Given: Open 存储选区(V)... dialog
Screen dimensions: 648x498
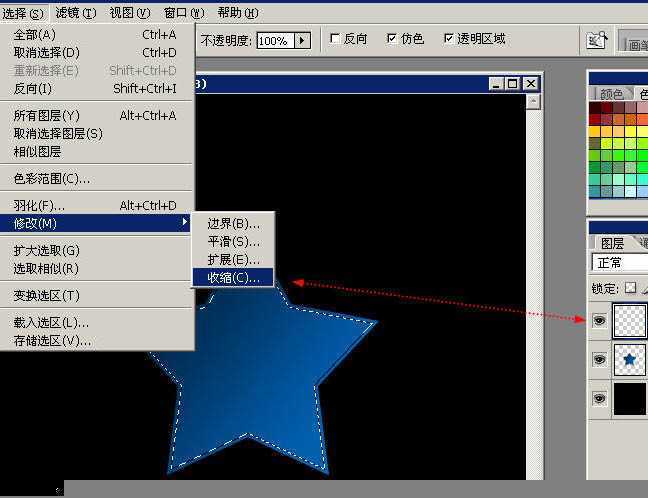Looking at the screenshot, I should pos(95,341).
